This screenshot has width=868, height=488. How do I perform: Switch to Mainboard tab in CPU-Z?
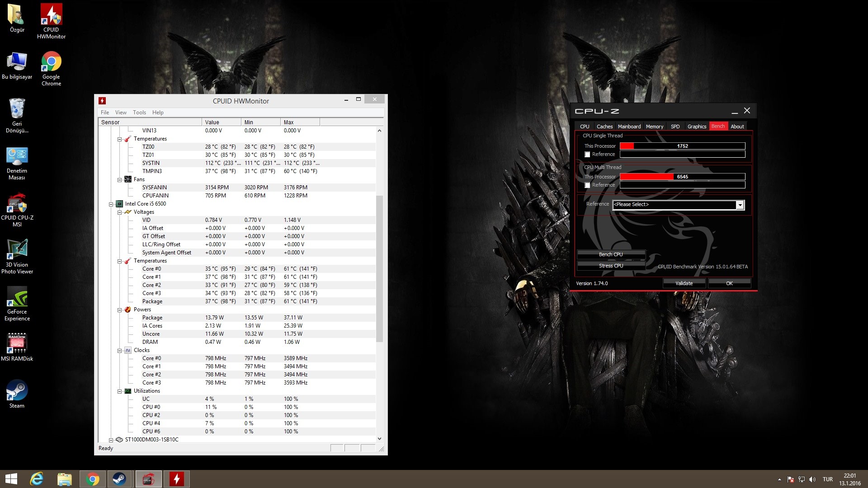coord(629,127)
